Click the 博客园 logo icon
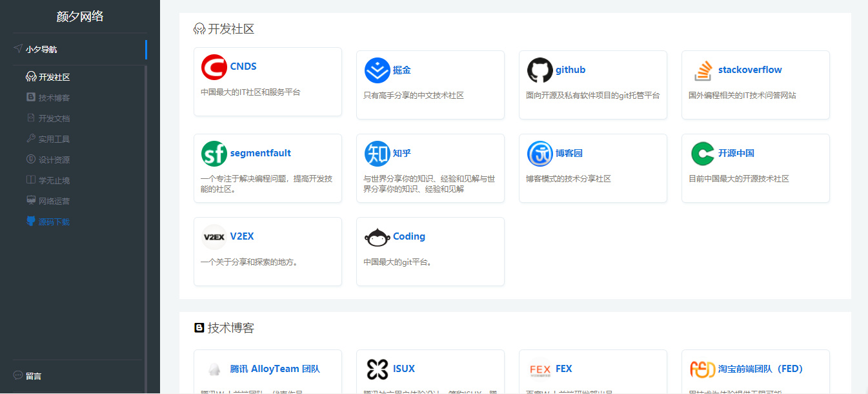This screenshot has width=868, height=394. [x=540, y=154]
